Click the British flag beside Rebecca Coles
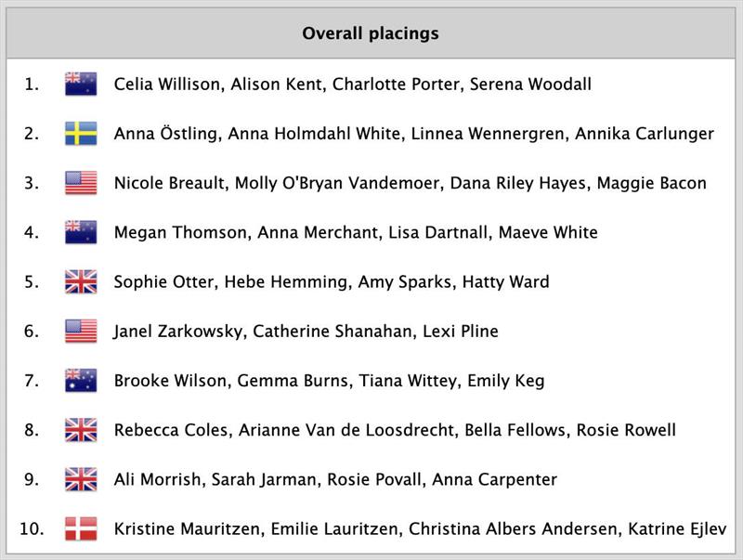 click(81, 430)
